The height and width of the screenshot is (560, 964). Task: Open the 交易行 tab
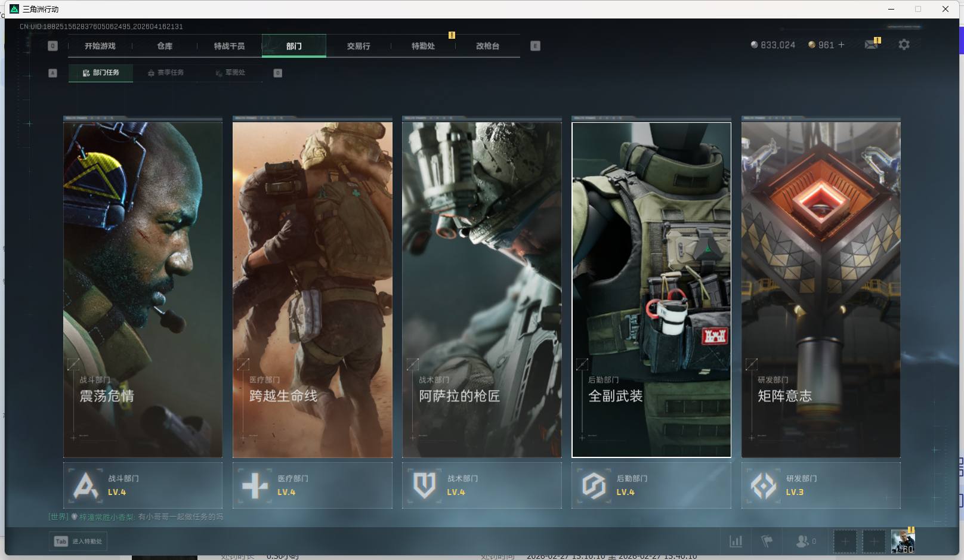pos(359,46)
